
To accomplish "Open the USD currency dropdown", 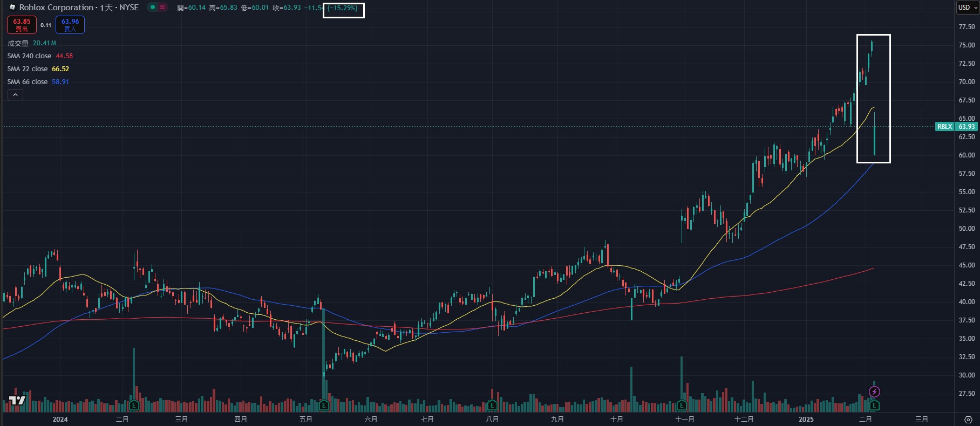I will tap(968, 8).
